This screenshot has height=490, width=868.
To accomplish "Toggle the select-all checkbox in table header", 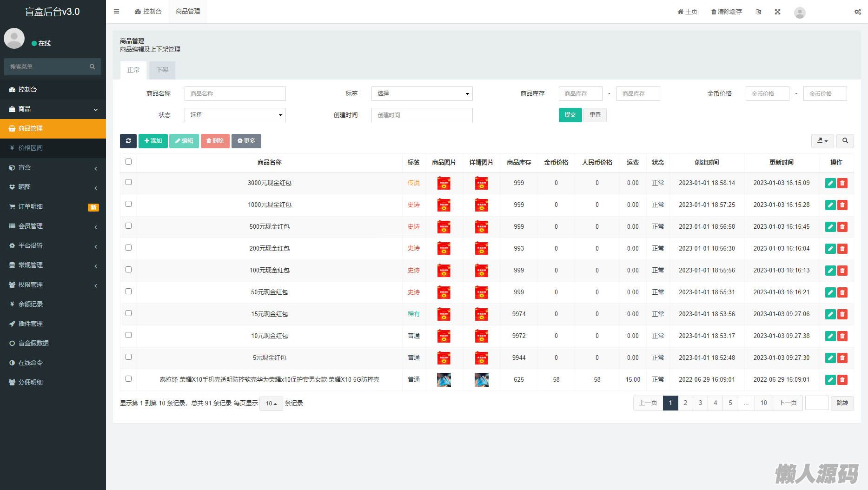I will pyautogui.click(x=129, y=162).
